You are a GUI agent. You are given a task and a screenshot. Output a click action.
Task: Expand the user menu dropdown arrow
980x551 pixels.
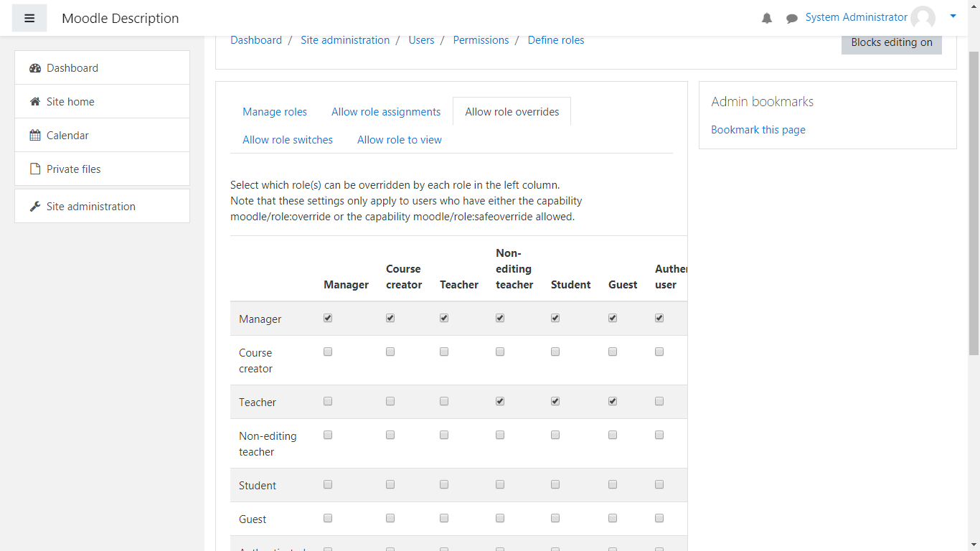pos(953,16)
